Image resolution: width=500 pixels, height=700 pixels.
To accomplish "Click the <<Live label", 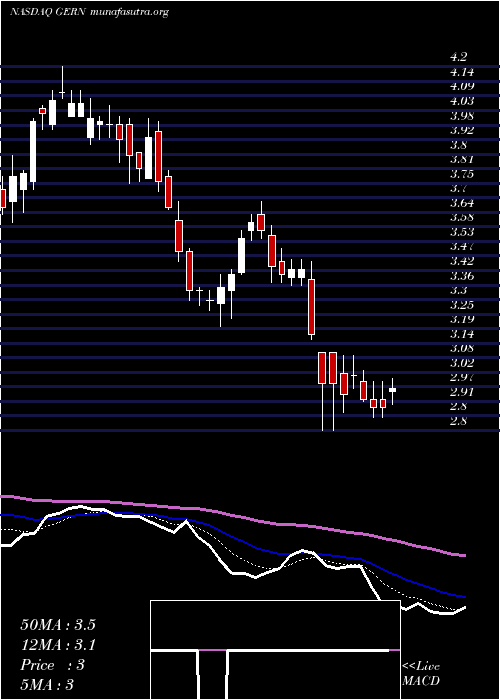I will click(x=421, y=667).
